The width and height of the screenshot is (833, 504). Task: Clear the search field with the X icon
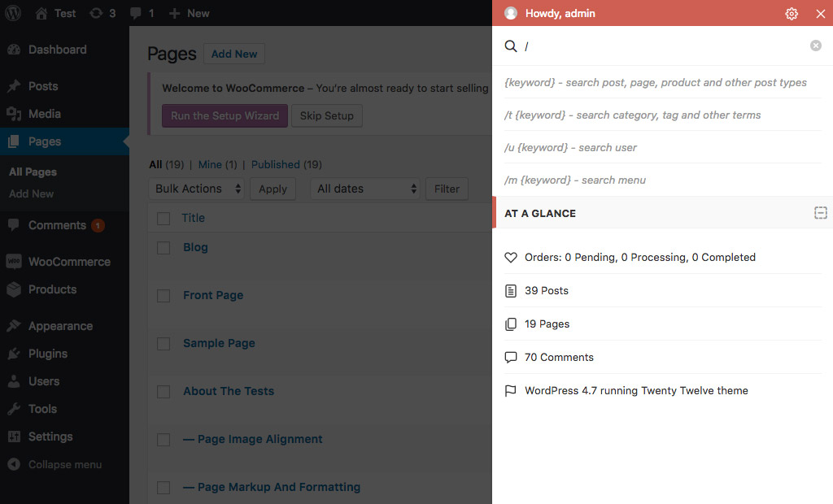tap(816, 46)
